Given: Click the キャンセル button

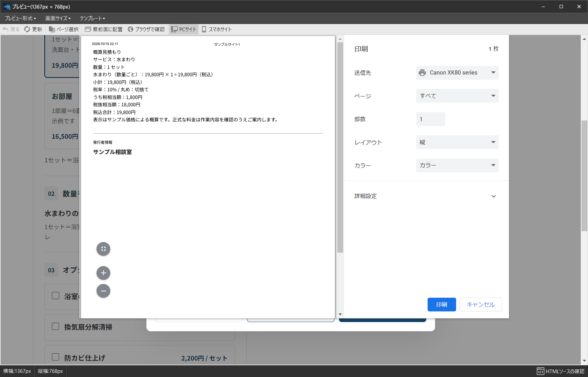Looking at the screenshot, I should click(x=480, y=305).
